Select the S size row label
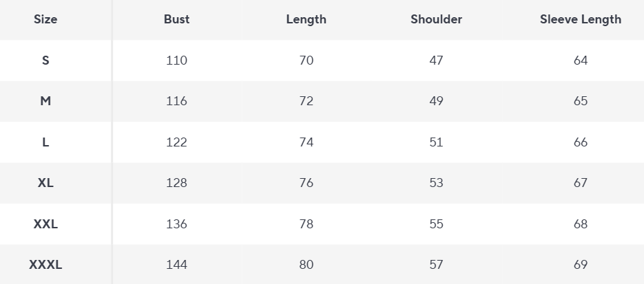Image resolution: width=644 pixels, height=284 pixels. coord(45,61)
